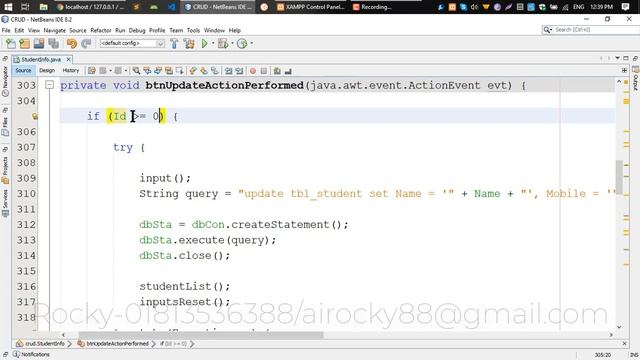
Task: Open the localhost browser taskbar item
Action: [91, 7]
